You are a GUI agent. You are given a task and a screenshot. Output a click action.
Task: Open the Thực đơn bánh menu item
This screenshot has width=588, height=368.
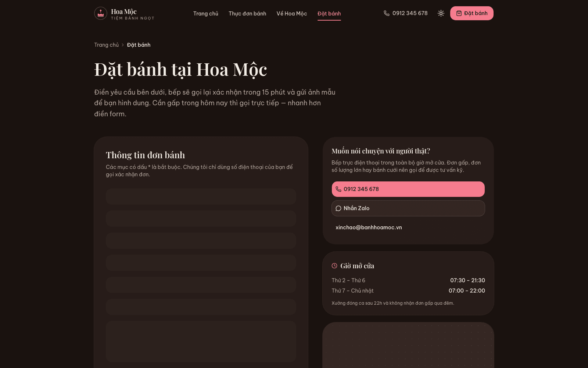(x=247, y=14)
